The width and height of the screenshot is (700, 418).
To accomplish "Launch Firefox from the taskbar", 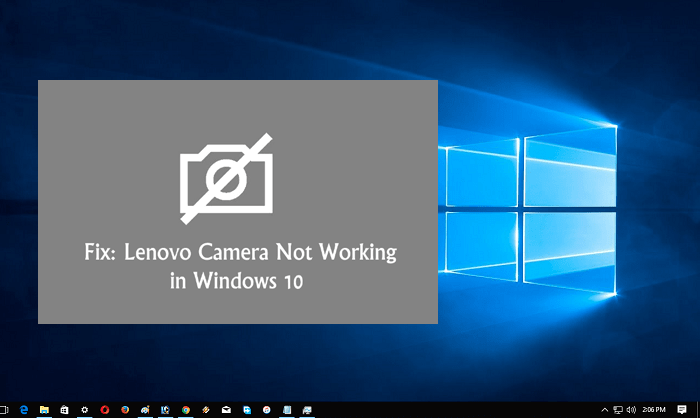I will pos(125,410).
